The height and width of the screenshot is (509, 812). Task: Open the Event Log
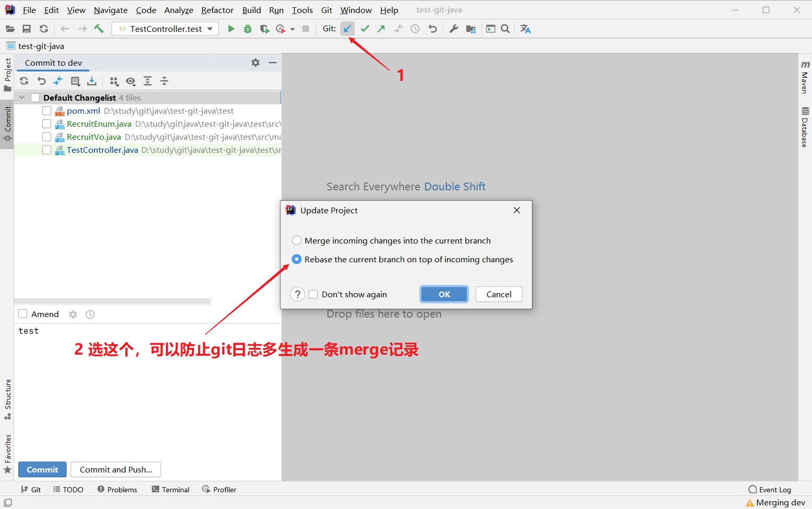pyautogui.click(x=770, y=490)
